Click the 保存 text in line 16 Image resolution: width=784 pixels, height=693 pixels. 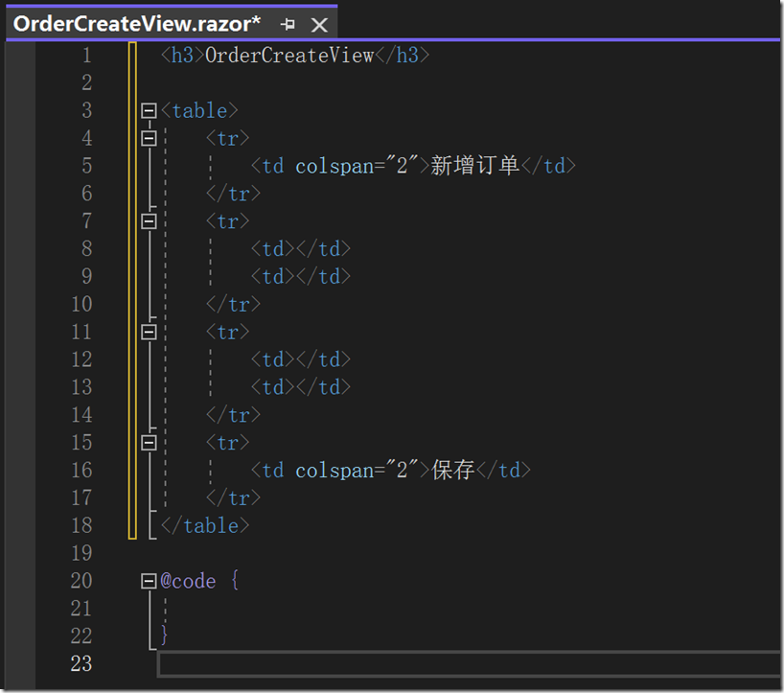coord(453,471)
